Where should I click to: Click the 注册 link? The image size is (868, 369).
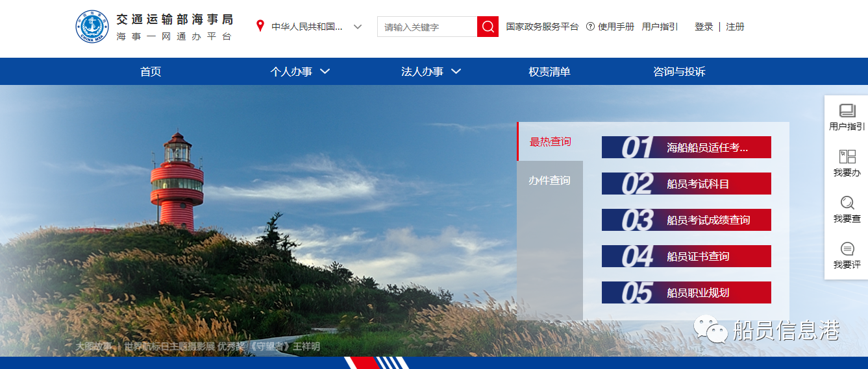pyautogui.click(x=735, y=27)
